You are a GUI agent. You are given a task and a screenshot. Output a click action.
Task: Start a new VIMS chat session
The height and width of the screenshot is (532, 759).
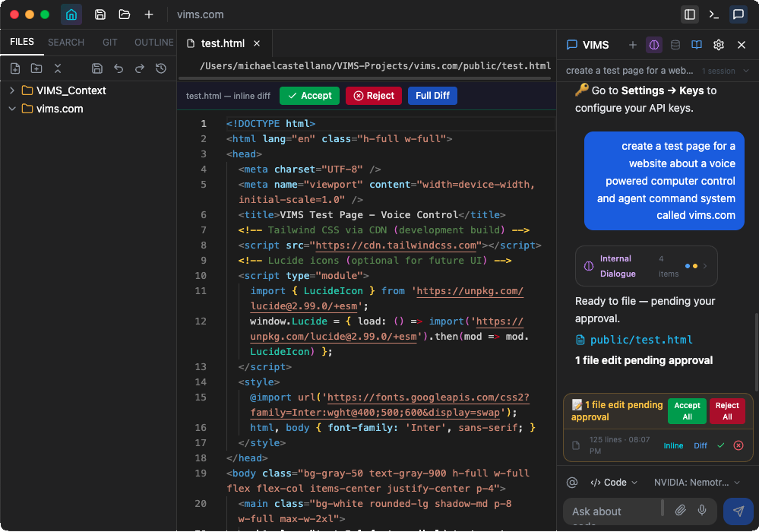(x=632, y=45)
